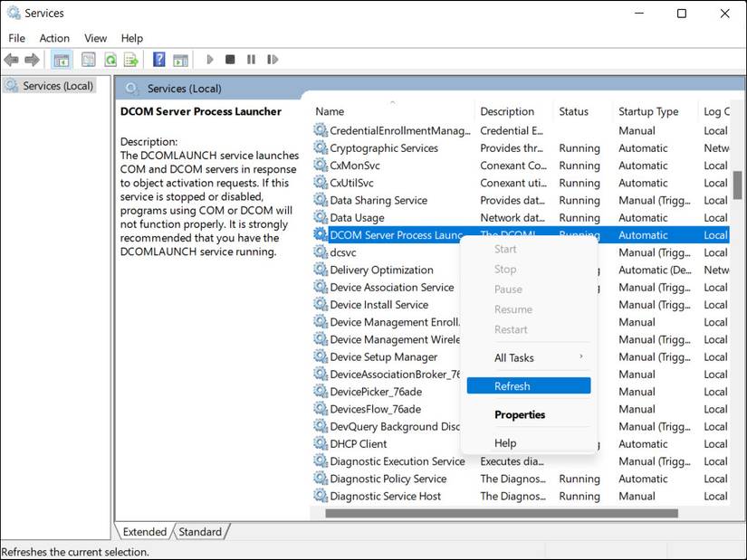The height and width of the screenshot is (560, 747).
Task: Select the DHCP Client service row
Action: [359, 444]
